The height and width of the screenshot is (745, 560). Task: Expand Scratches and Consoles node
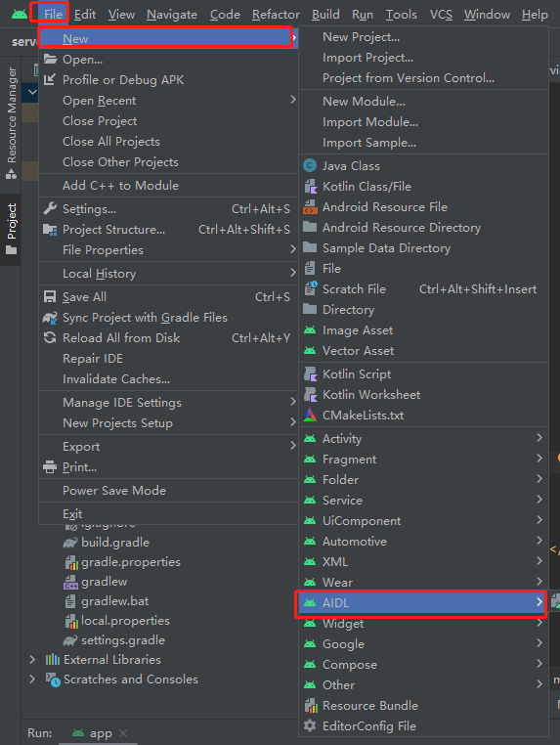tap(32, 679)
